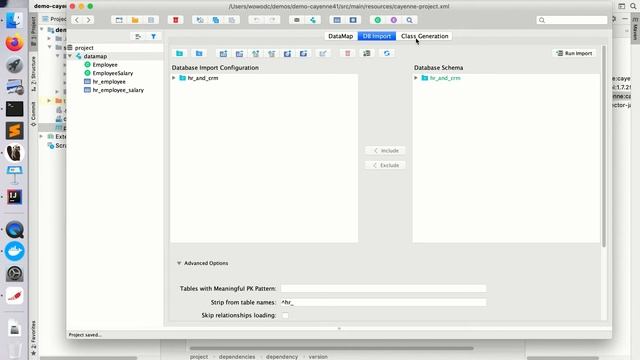Click the navigate back arrow in toolbar
The width and height of the screenshot is (640, 360).
pos(77,20)
